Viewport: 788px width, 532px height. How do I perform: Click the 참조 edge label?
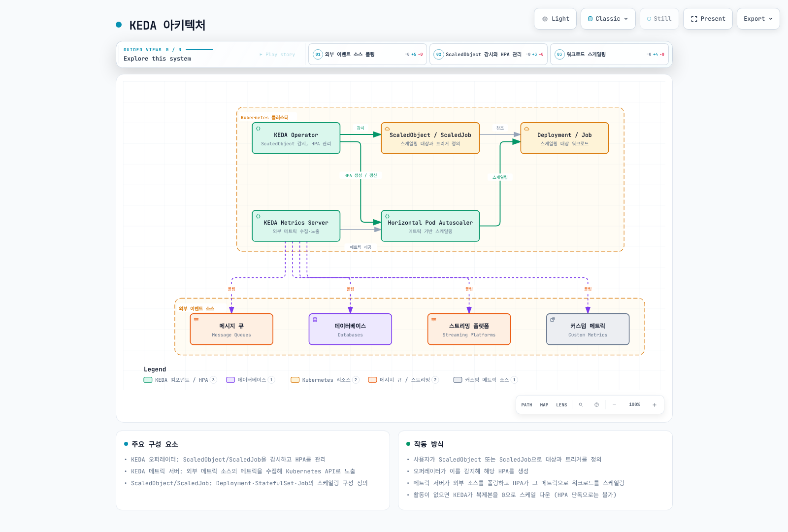click(500, 128)
